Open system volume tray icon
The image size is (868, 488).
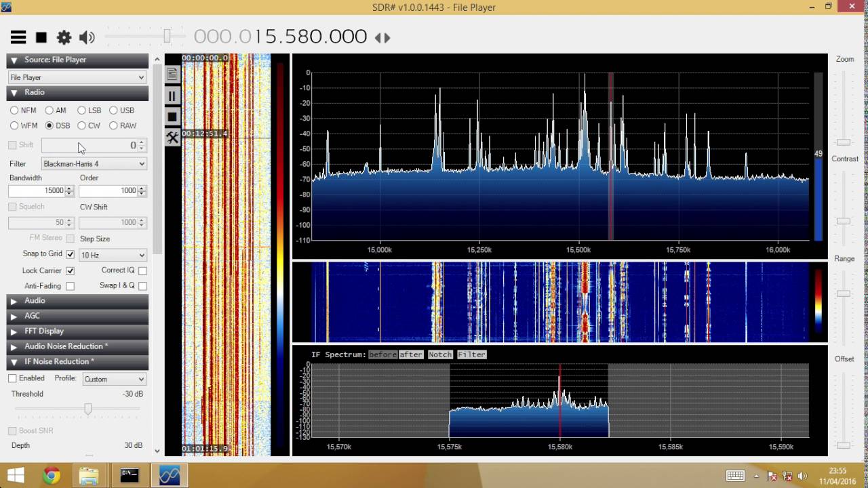(803, 476)
